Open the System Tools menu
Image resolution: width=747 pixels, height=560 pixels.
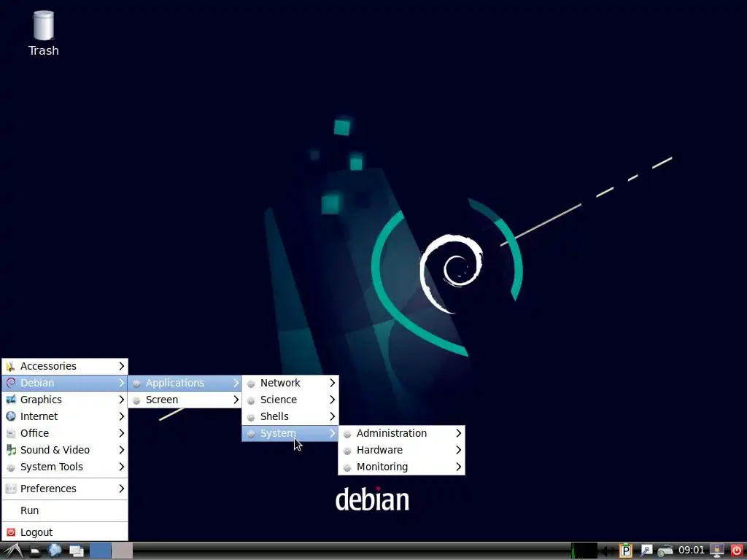click(x=65, y=467)
